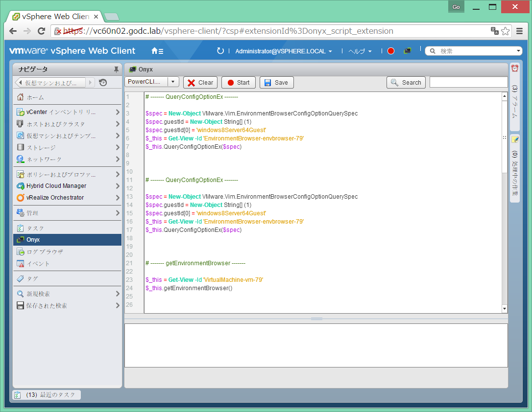
Task: Save the Onyx script
Action: [x=276, y=82]
